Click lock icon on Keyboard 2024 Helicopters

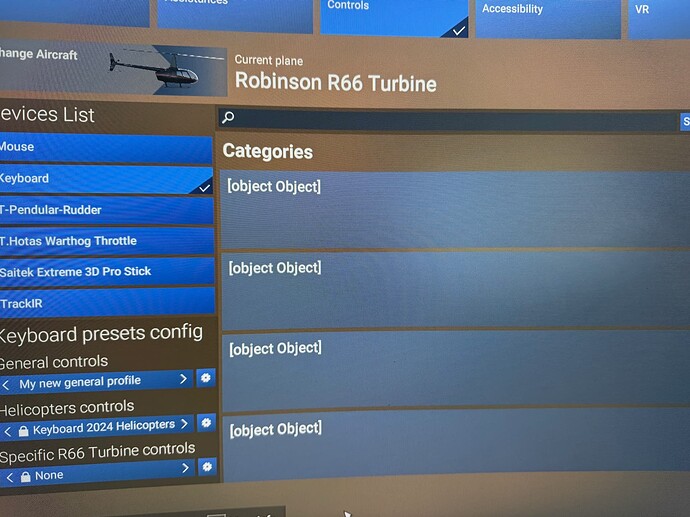(23, 431)
